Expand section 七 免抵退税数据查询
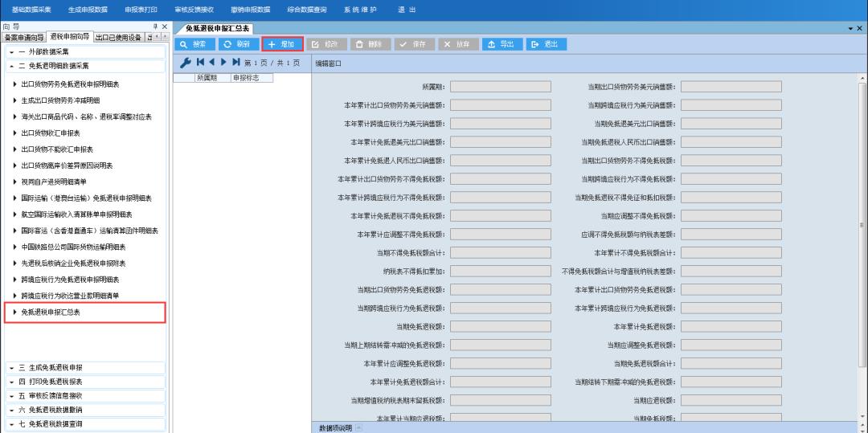 pyautogui.click(x=85, y=424)
